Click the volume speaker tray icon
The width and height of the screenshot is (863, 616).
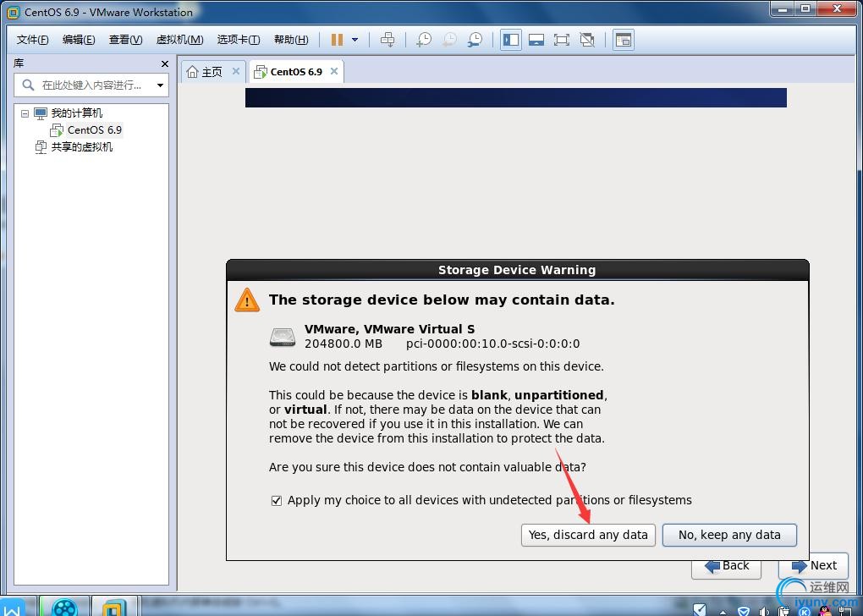[764, 611]
